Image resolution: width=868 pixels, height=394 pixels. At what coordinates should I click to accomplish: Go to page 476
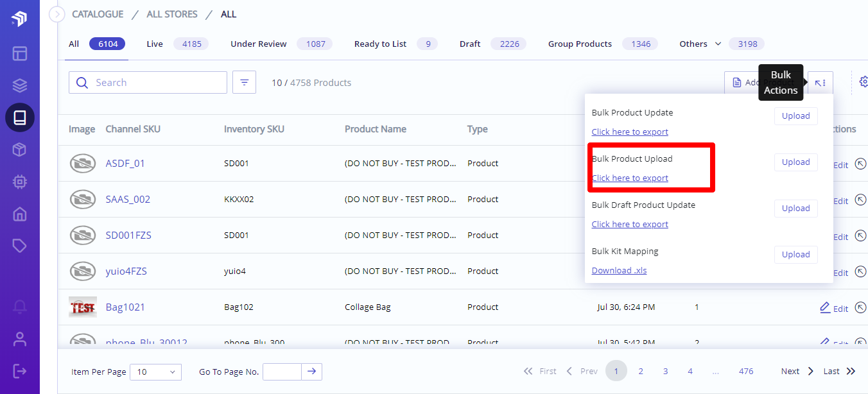(746, 371)
